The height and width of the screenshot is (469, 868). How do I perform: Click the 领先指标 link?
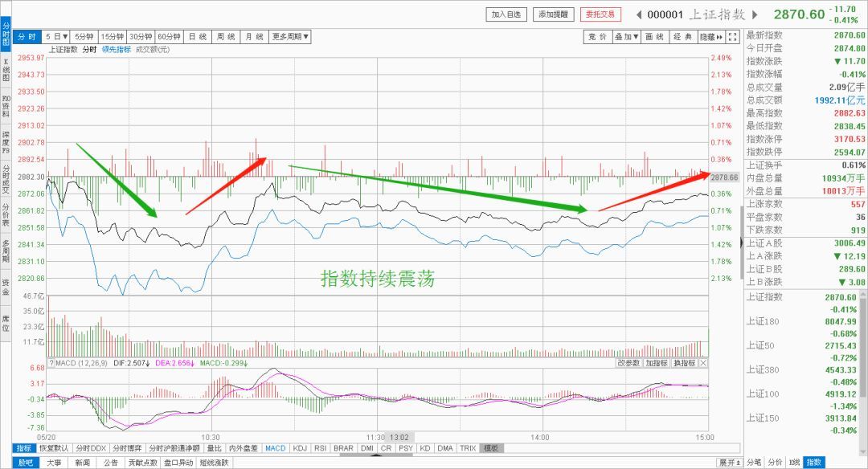coord(117,49)
